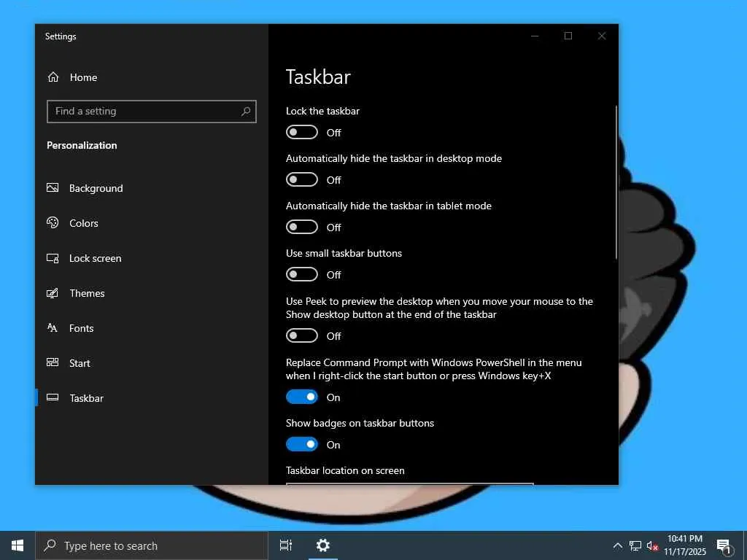Click the Show desktop sliver at taskbar end

[x=744, y=545]
